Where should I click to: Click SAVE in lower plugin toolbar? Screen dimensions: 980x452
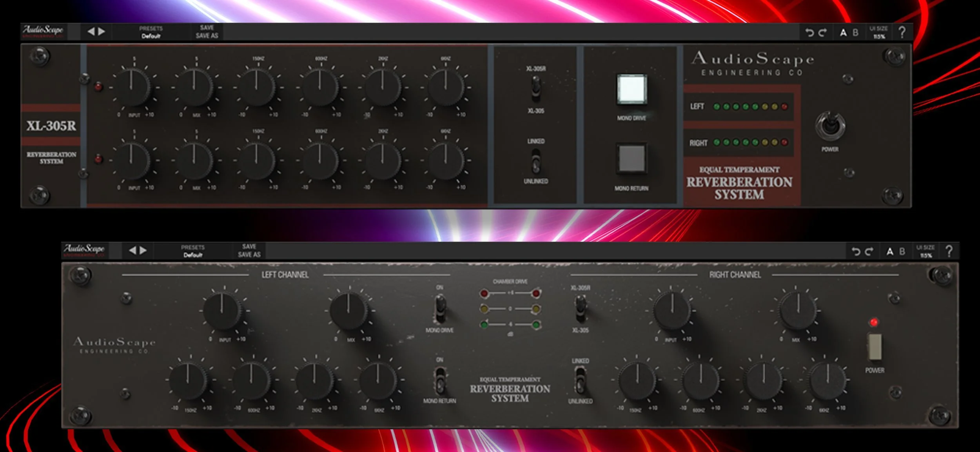[249, 247]
